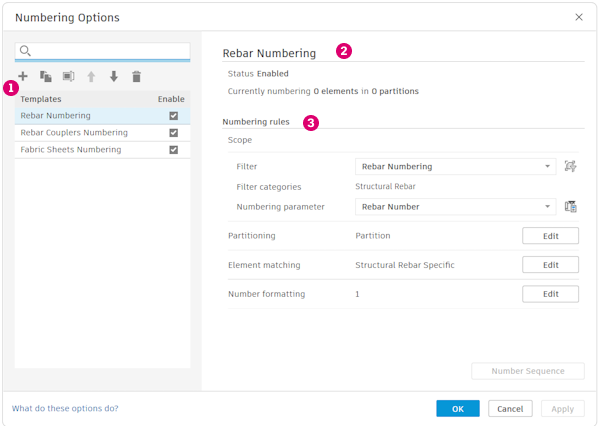
Task: Click the edit filter icon beside Filter dropdown
Action: 571,167
